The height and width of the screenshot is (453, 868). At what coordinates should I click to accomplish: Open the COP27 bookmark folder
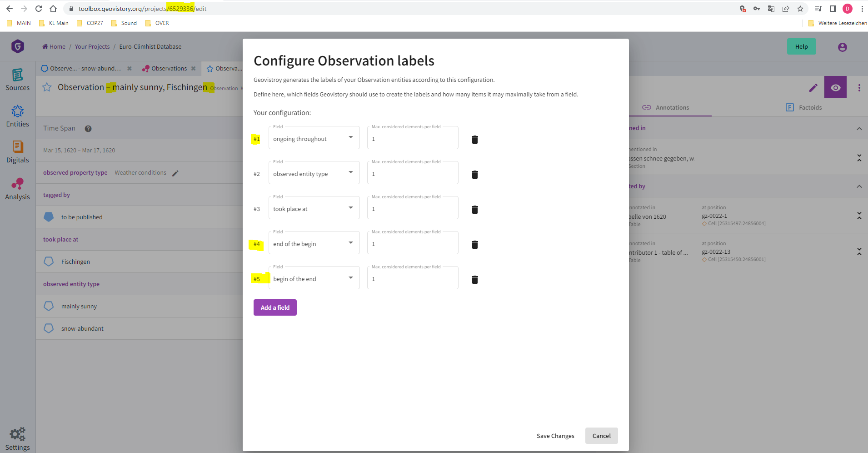pyautogui.click(x=90, y=23)
